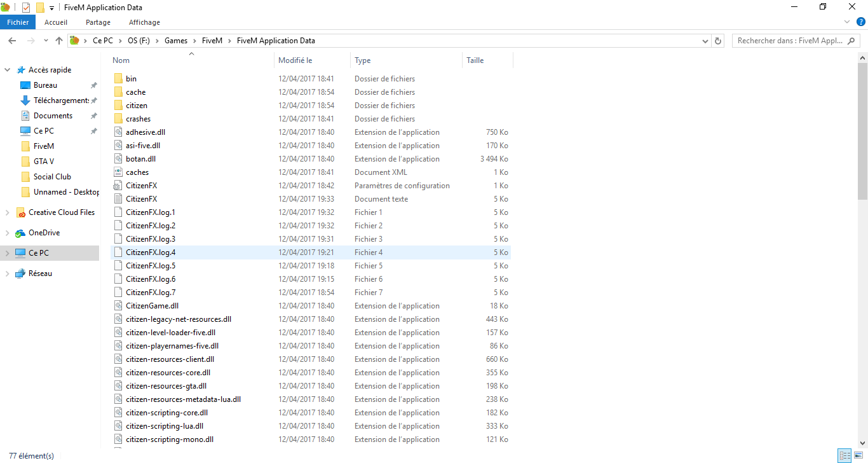Switch to the Accueil ribbon tab

pyautogui.click(x=56, y=22)
